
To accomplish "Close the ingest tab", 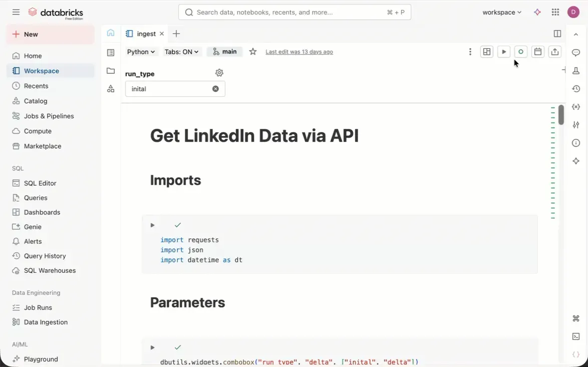I will [x=162, y=34].
